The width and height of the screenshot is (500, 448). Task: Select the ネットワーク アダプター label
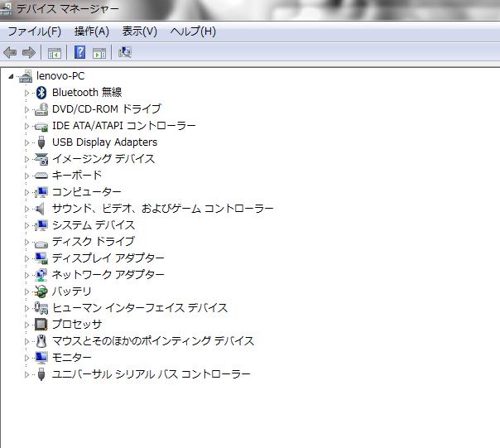point(108,275)
